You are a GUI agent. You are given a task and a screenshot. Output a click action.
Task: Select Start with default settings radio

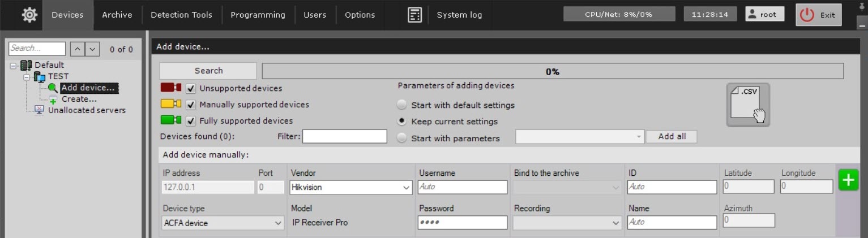[401, 105]
